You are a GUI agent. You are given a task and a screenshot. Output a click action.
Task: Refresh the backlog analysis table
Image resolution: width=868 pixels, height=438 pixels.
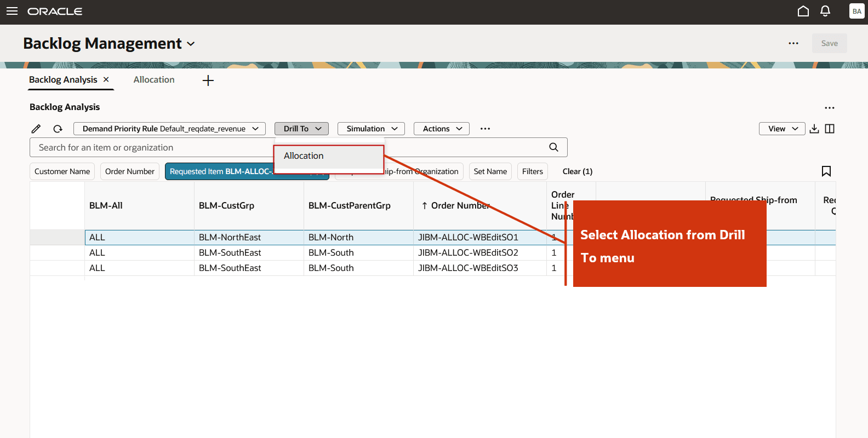[x=58, y=129]
